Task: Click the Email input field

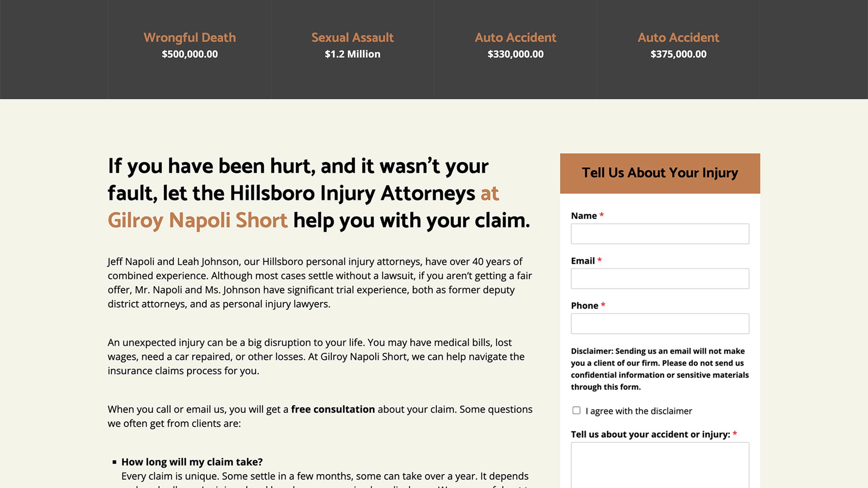Action: [660, 278]
